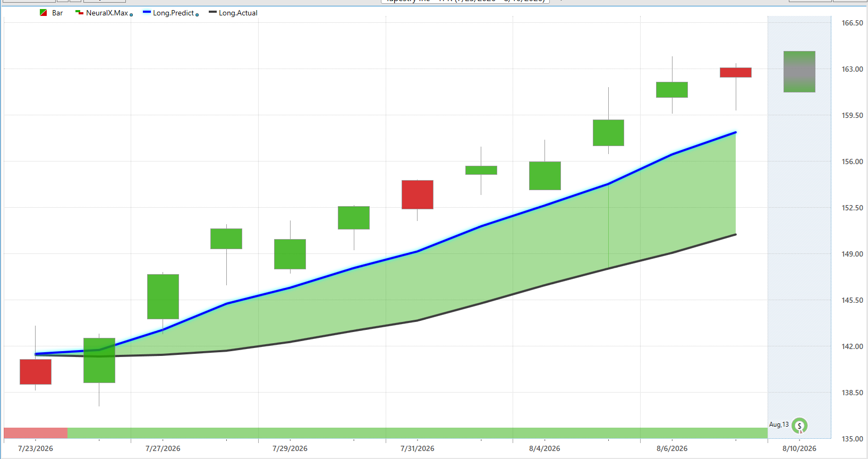
Task: Click the red candlestick above 7/23/2026
Action: [36, 372]
